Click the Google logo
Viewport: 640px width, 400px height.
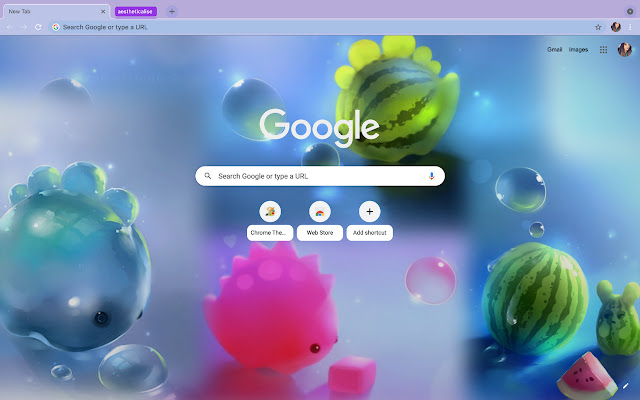[x=319, y=128]
